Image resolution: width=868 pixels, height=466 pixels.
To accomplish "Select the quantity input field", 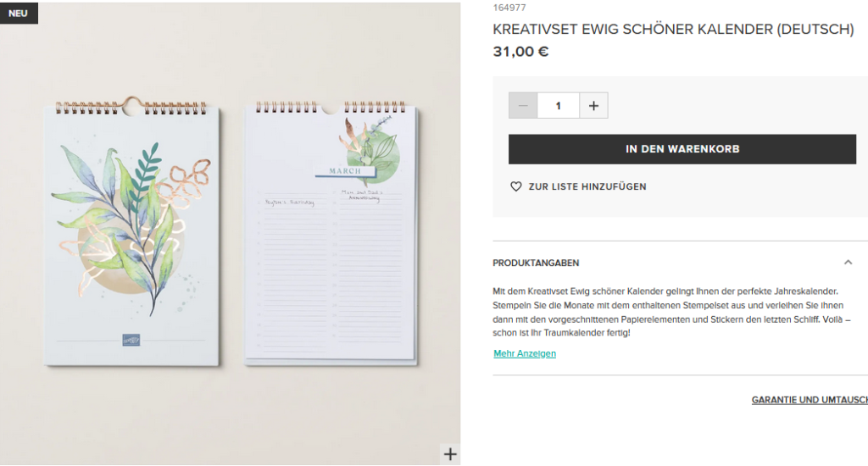I will pos(558,105).
